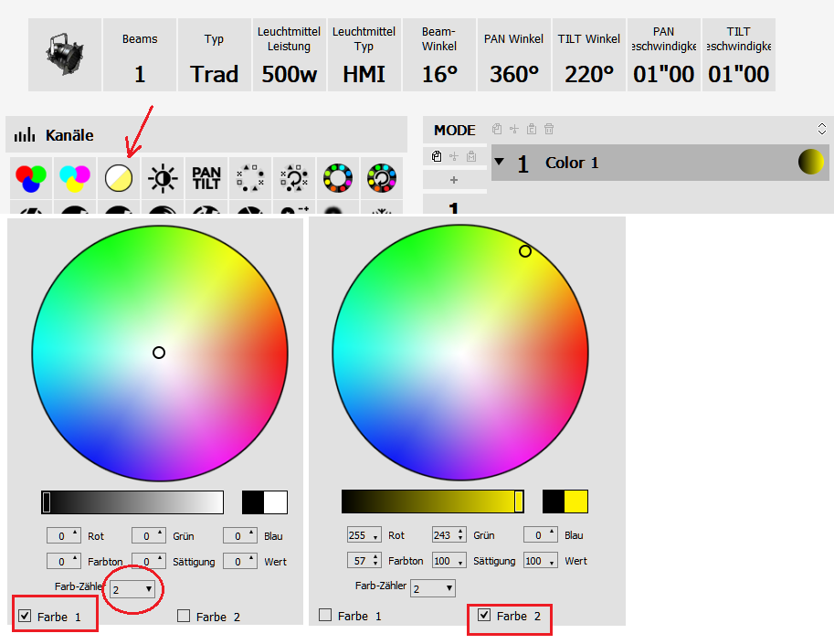834x644 pixels.
Task: Click the fixture spotlight thumbnail
Action: tap(65, 55)
